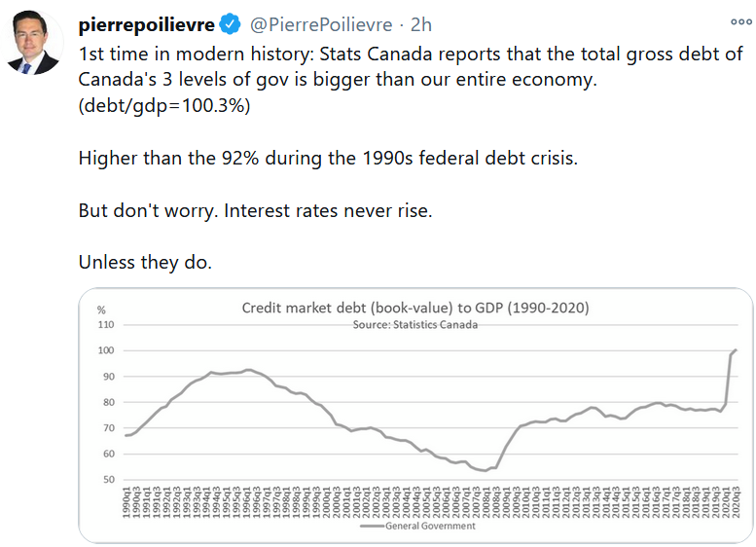Viewport: 756px width, 547px height.
Task: Open the pierrepoilievre display name link
Action: (149, 24)
